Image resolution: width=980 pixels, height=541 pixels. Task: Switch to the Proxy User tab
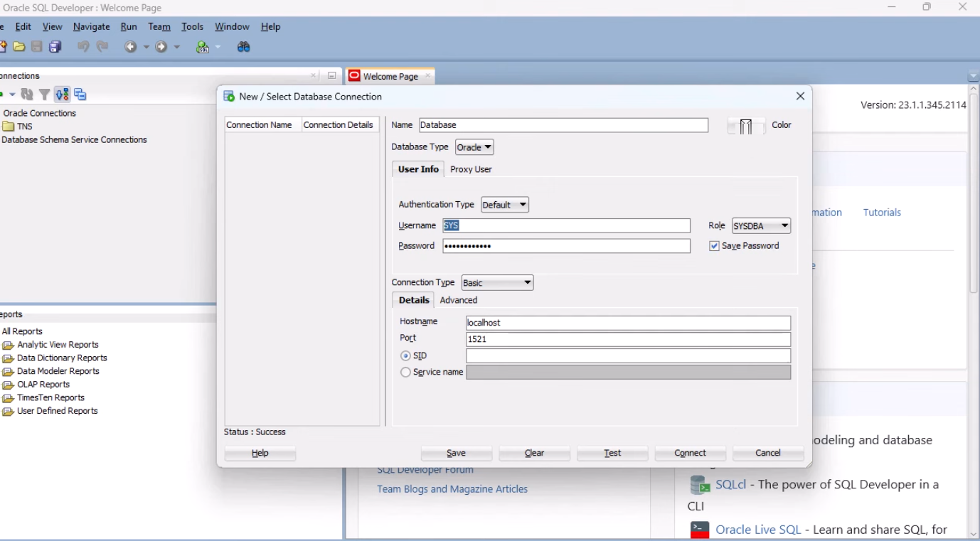[x=470, y=169]
